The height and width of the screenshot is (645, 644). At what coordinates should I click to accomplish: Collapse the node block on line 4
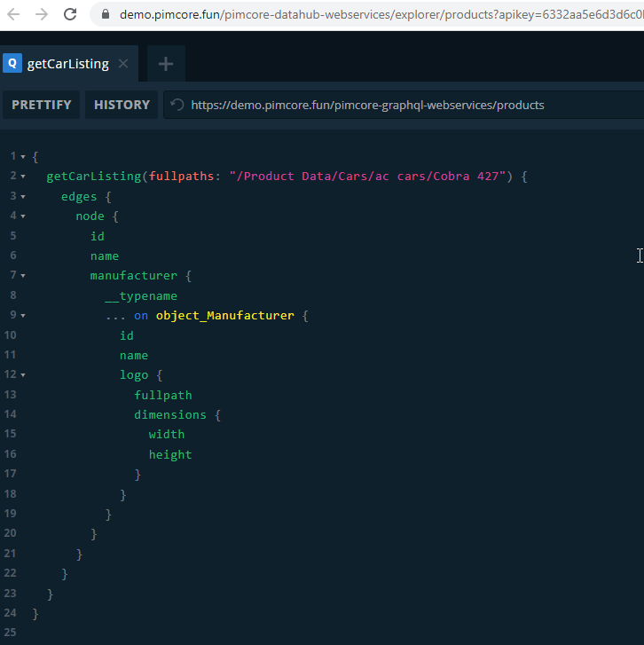pos(23,216)
